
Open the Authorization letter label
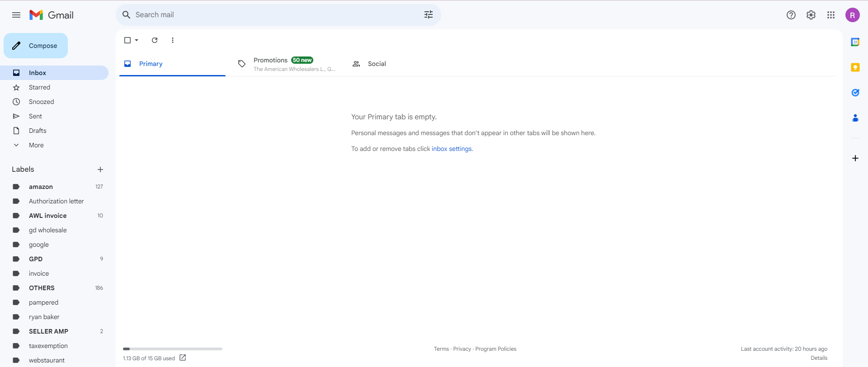tap(54, 201)
